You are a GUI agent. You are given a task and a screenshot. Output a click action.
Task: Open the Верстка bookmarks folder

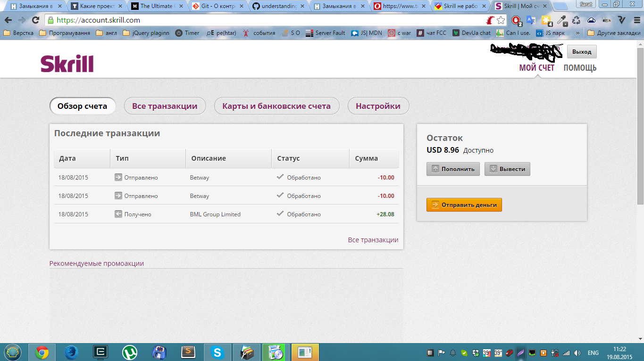click(x=18, y=33)
